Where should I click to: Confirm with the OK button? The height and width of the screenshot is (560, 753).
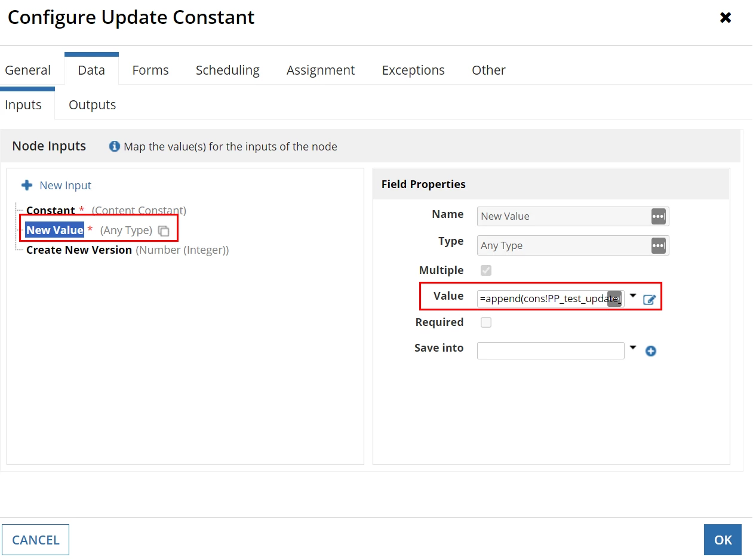(723, 540)
